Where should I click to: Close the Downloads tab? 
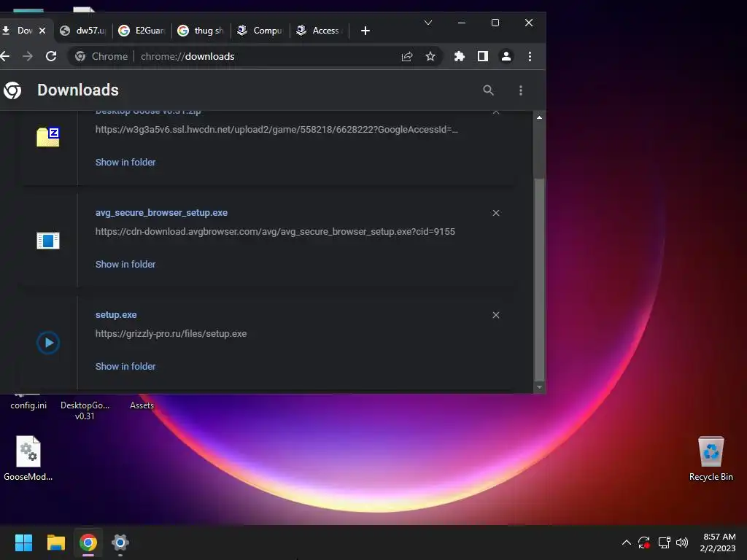point(42,31)
